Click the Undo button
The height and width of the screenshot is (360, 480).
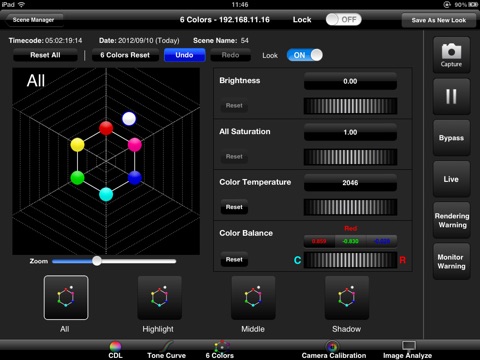click(x=184, y=55)
